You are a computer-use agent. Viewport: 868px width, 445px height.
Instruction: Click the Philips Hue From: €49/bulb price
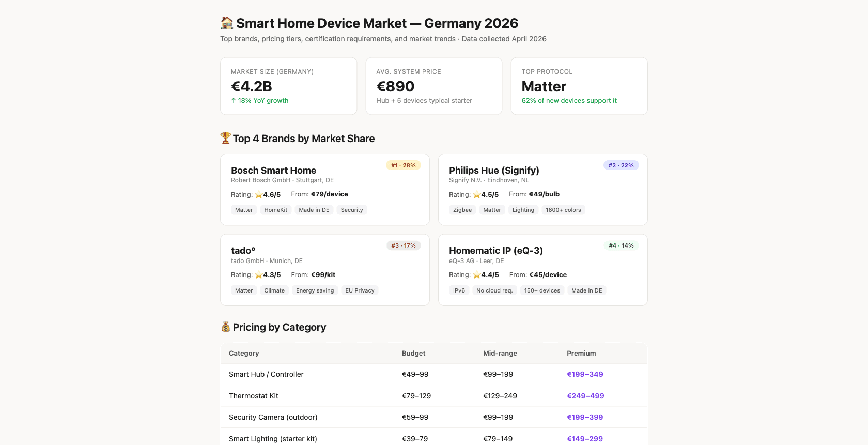pos(534,194)
